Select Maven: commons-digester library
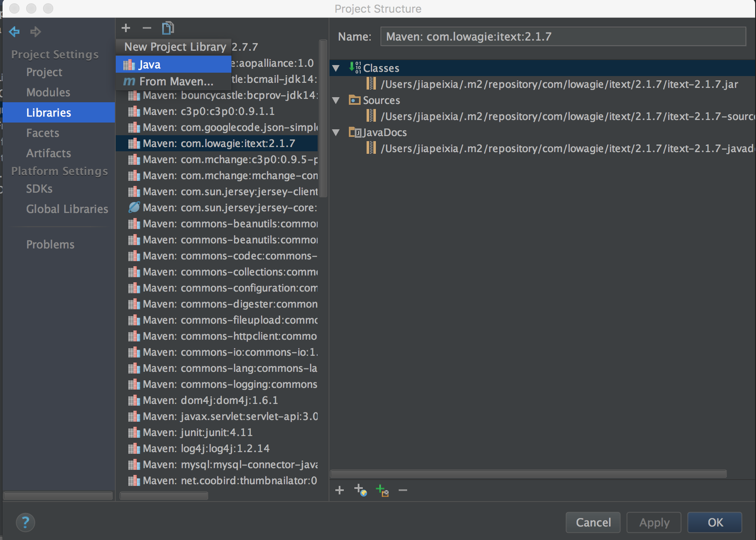The image size is (756, 540). click(x=217, y=304)
